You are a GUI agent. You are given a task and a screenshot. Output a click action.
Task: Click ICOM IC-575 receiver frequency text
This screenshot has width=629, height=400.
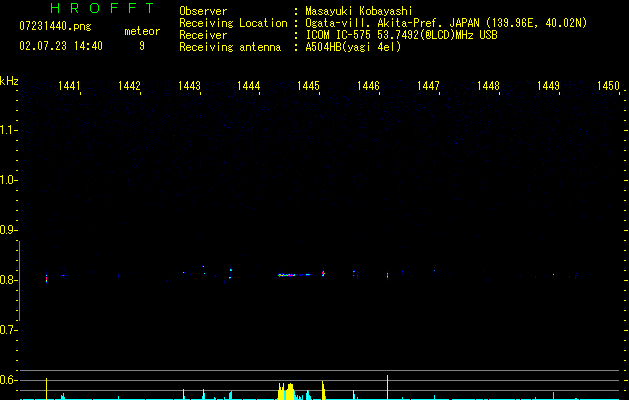[x=401, y=35]
